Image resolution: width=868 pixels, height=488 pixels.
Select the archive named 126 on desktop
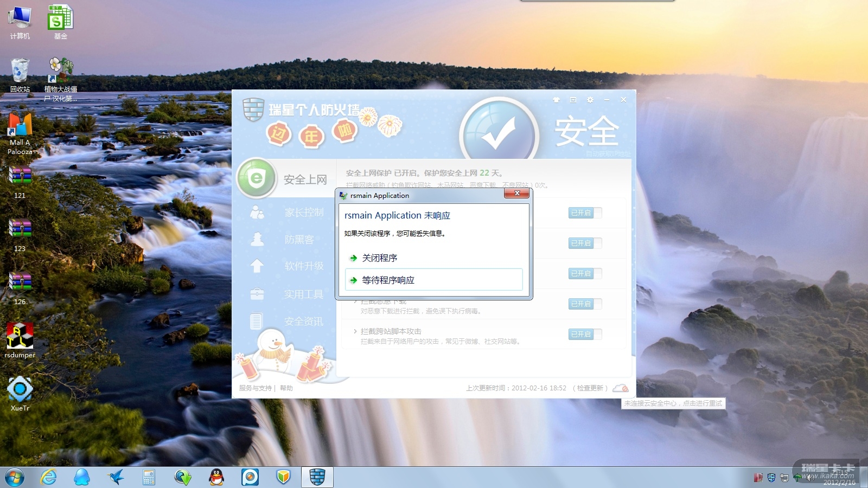pos(20,288)
